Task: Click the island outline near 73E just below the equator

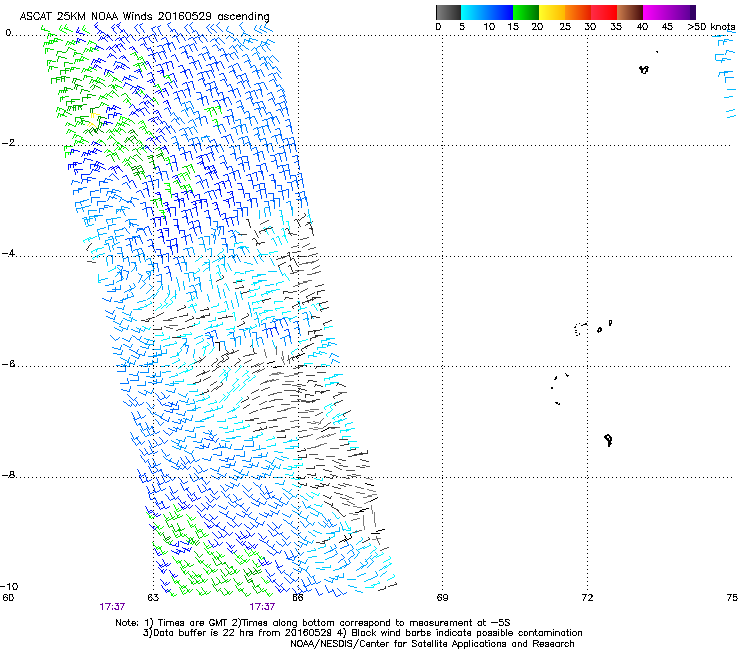Action: [x=644, y=69]
